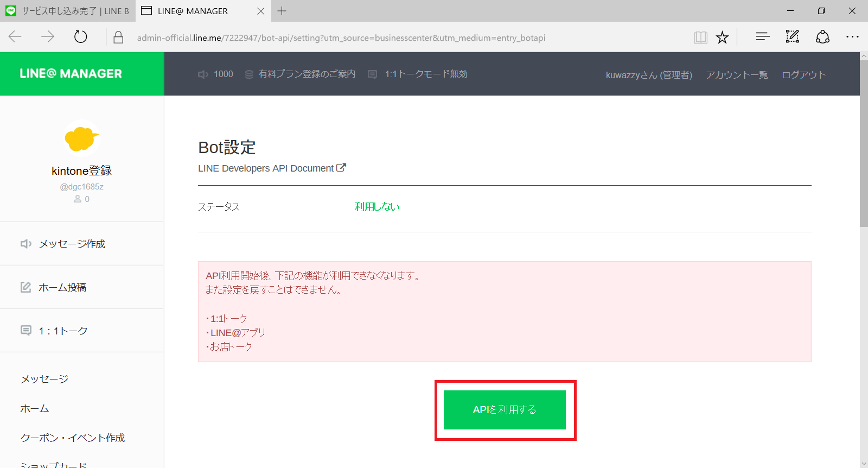Open kuwazzyさん (管理者) profile
The height and width of the screenshot is (468, 868).
pyautogui.click(x=649, y=75)
